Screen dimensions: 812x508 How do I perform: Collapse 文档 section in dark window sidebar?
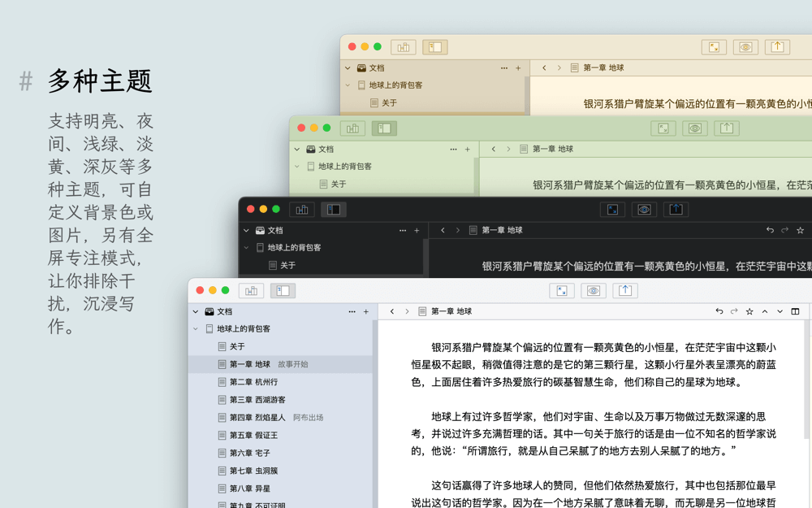(246, 230)
